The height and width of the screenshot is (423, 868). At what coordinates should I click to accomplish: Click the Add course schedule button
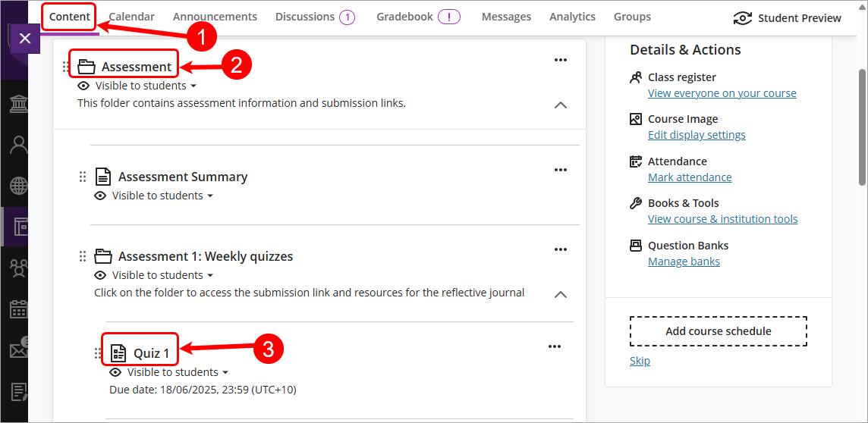[718, 331]
